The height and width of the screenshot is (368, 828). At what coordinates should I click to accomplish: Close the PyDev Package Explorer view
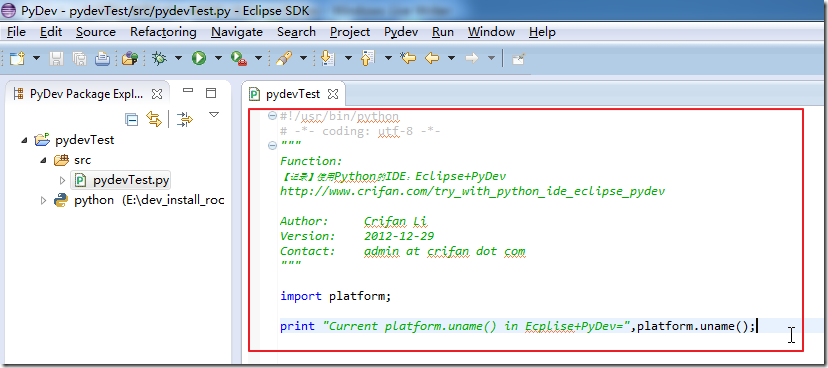tap(157, 94)
